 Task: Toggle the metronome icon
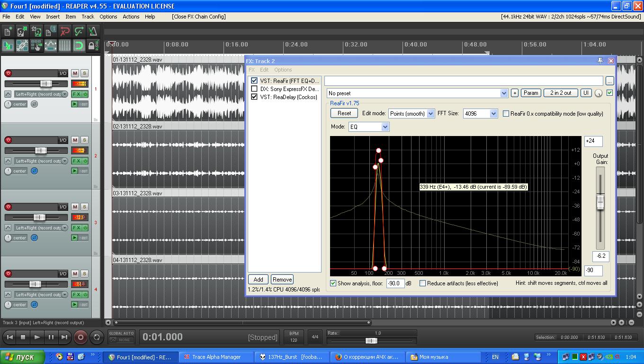93,31
